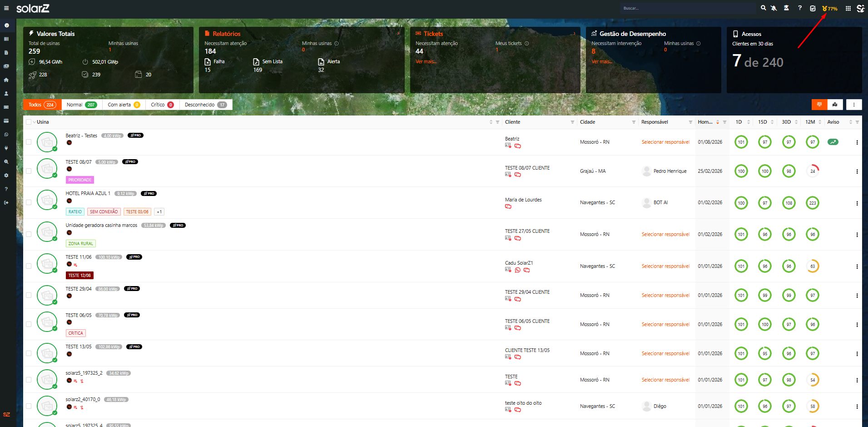The width and height of the screenshot is (868, 427).
Task: Open the 77% medal progress indicator
Action: click(830, 8)
